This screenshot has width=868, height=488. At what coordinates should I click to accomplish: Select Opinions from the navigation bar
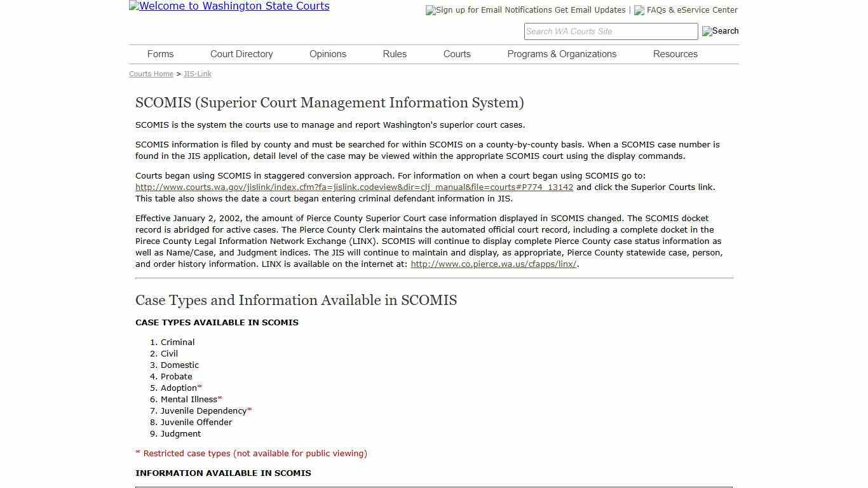coord(327,54)
